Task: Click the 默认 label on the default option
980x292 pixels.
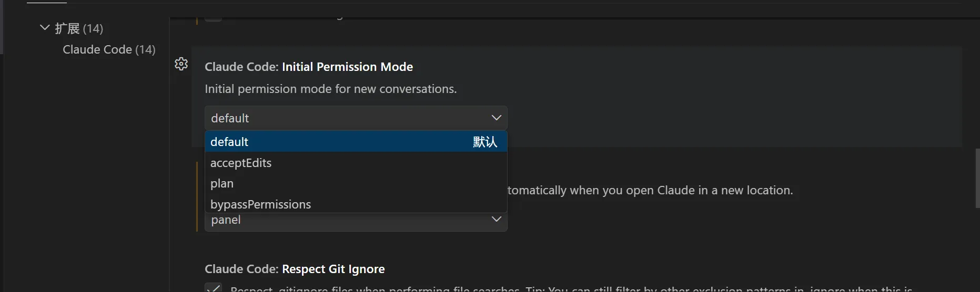Action: (484, 142)
